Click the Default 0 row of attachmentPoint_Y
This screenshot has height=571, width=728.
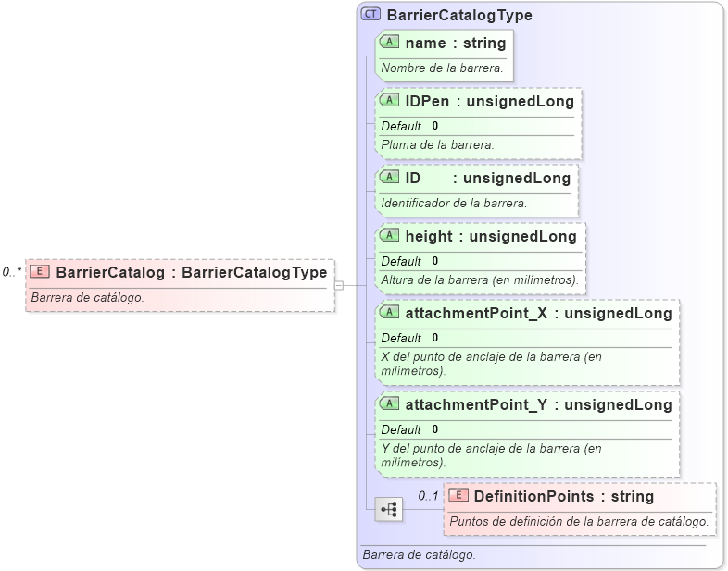click(x=526, y=429)
